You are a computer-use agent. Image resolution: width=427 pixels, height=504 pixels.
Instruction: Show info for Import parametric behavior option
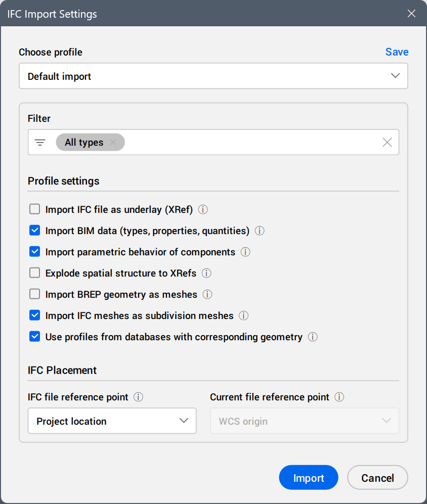click(x=245, y=252)
